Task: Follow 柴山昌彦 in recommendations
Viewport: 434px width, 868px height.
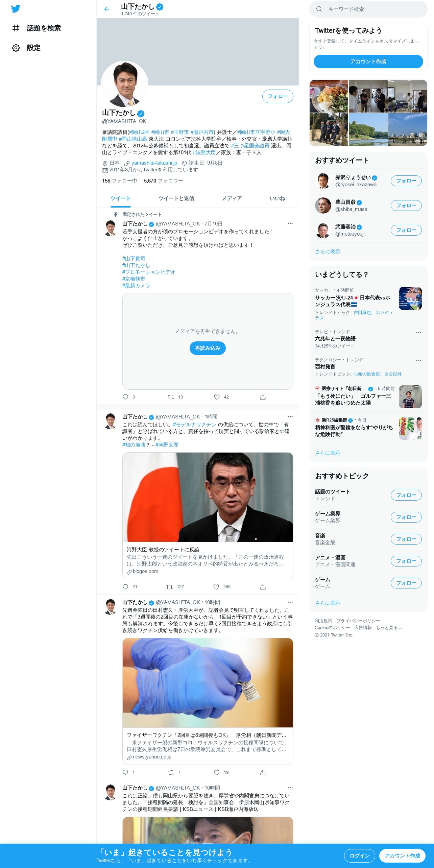Action: (406, 206)
